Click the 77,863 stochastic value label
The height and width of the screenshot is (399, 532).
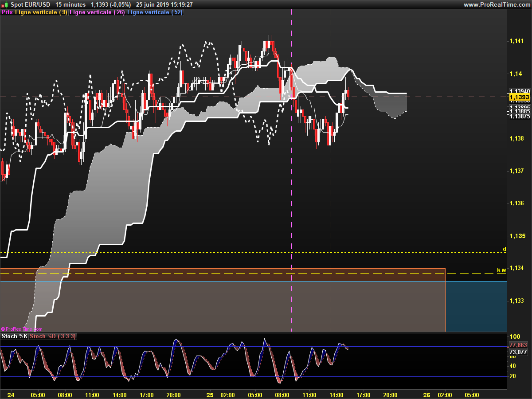518,345
